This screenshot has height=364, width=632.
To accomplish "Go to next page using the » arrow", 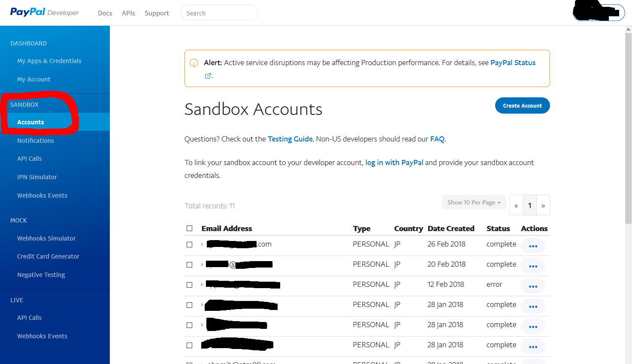I will pyautogui.click(x=543, y=205).
